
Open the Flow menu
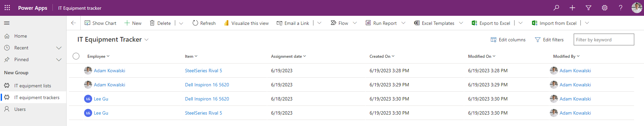pos(339,23)
